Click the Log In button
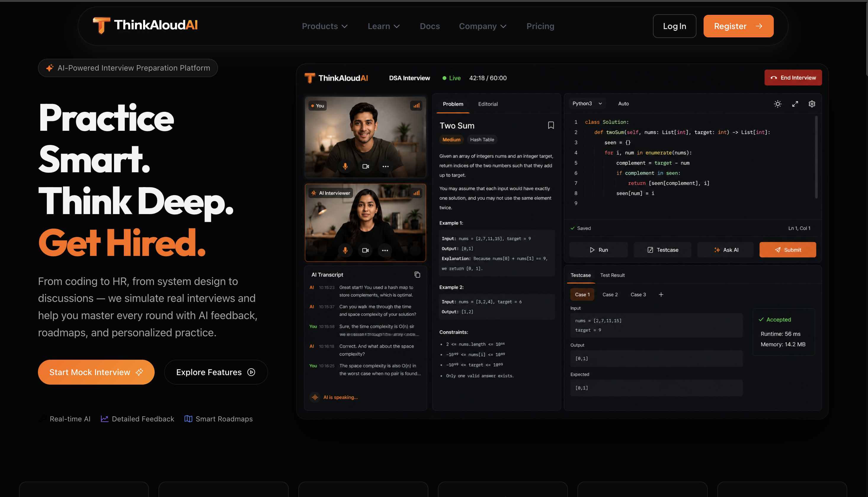868x497 pixels. [x=674, y=26]
